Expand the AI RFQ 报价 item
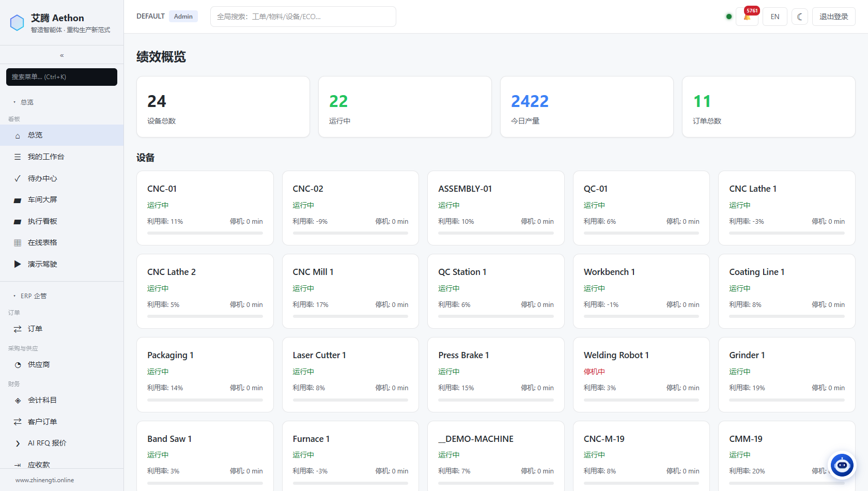Viewport: 868px width, 491px height. point(62,443)
